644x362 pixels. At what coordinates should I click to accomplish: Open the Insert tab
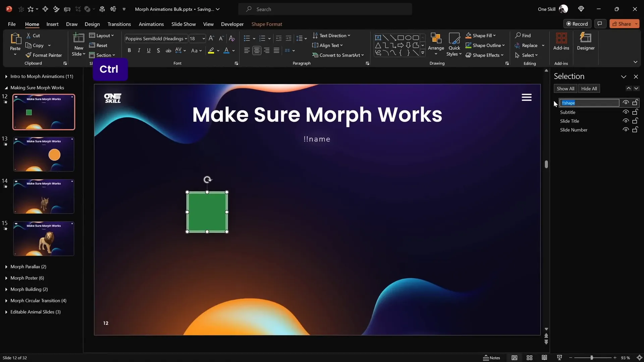(52, 24)
